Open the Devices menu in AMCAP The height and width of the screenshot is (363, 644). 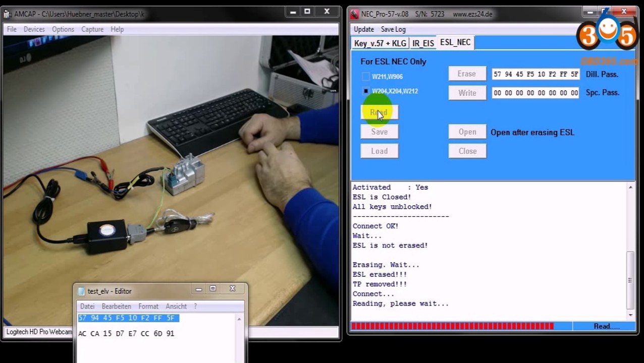click(34, 29)
